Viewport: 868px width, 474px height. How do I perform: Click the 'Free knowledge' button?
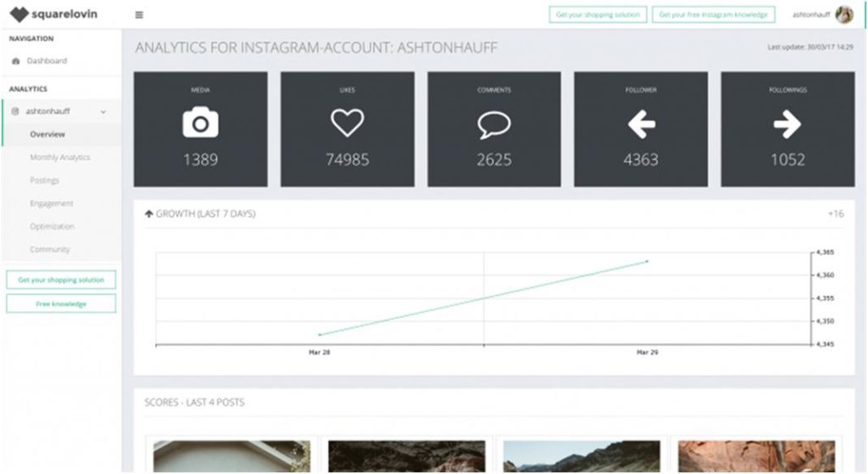click(x=61, y=304)
